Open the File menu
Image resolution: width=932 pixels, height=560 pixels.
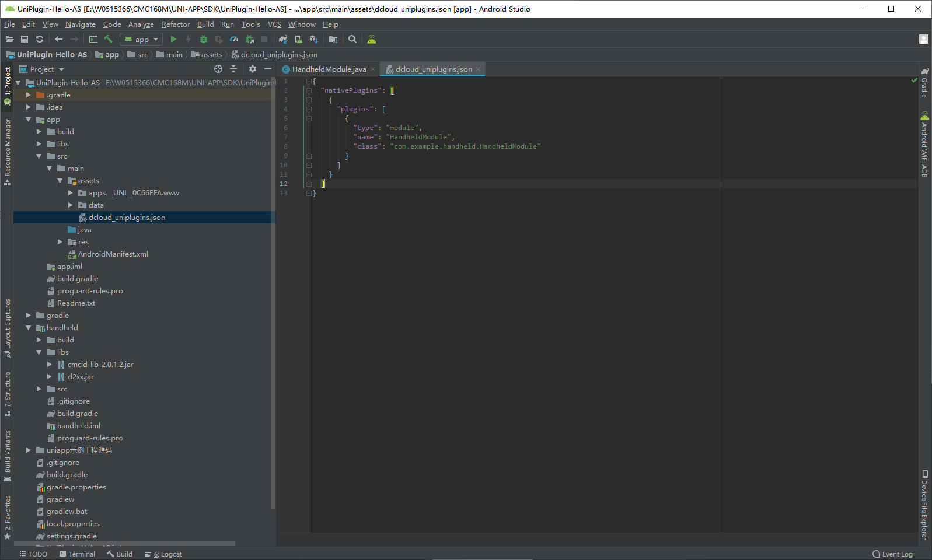(9, 24)
